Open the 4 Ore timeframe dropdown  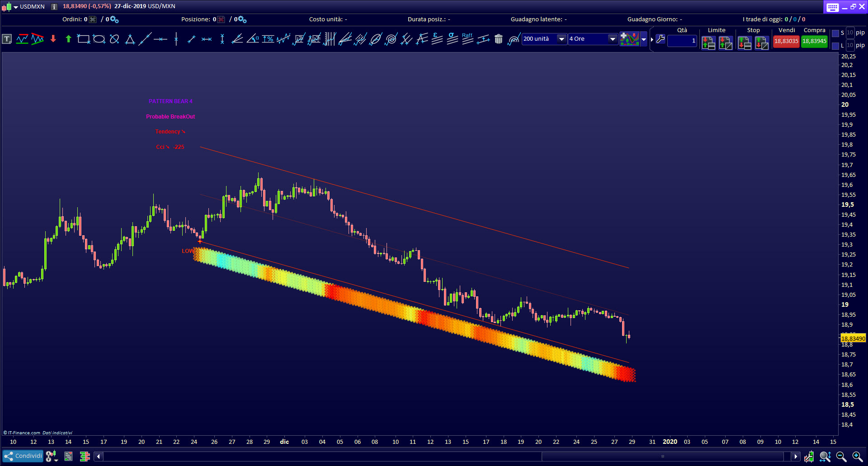612,39
